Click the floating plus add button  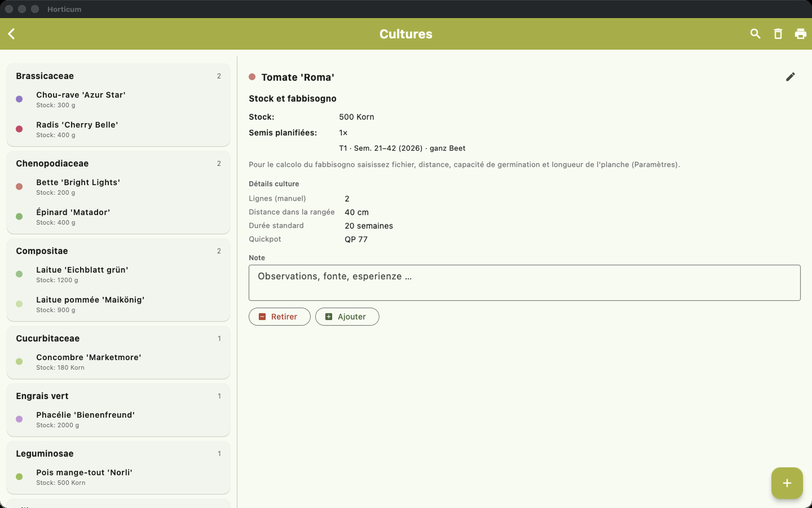pos(787,483)
